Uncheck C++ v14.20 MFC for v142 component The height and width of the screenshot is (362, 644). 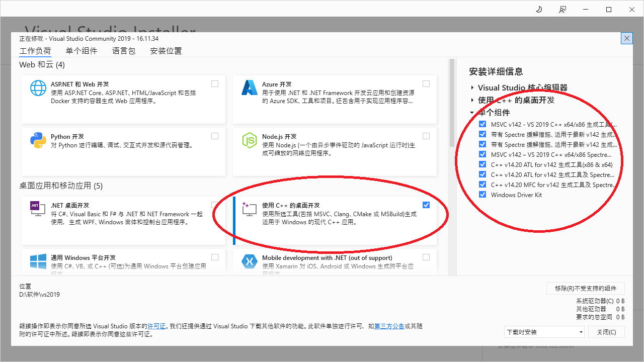coord(482,185)
